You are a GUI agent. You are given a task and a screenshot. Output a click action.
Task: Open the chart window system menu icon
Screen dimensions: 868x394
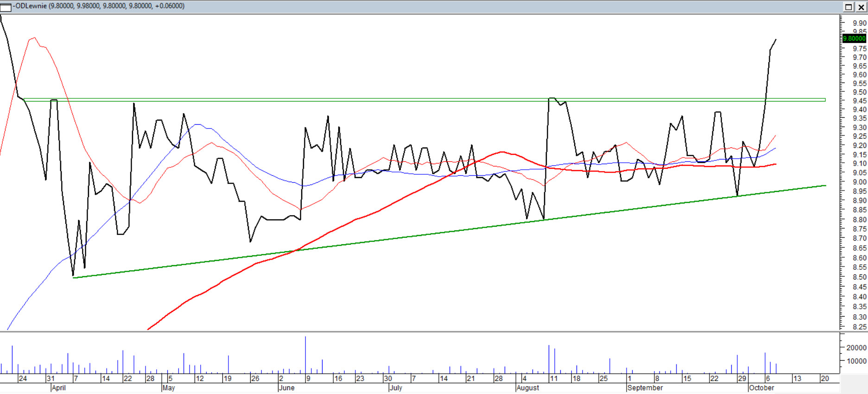(x=6, y=6)
